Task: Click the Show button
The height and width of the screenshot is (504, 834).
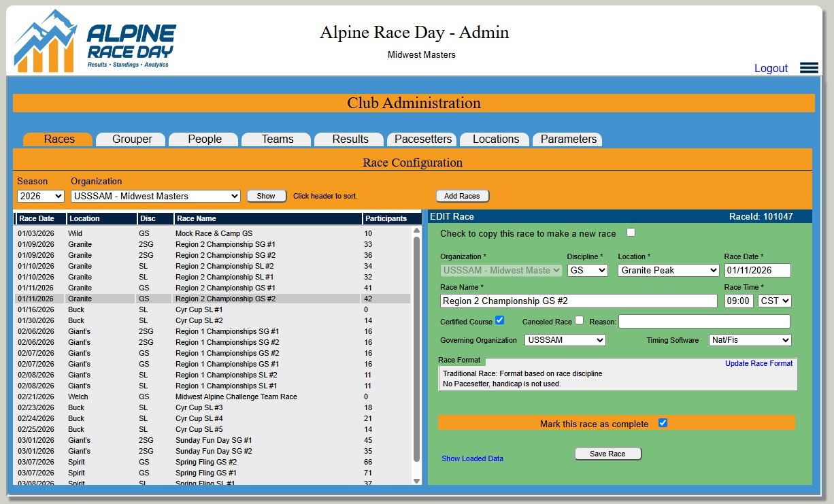Action: [266, 196]
